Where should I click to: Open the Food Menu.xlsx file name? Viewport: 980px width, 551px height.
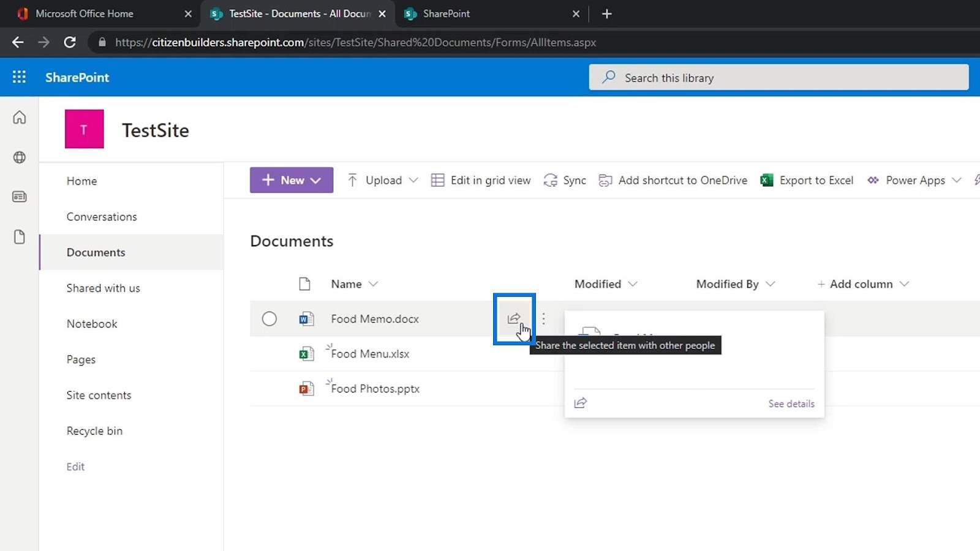[x=370, y=354]
